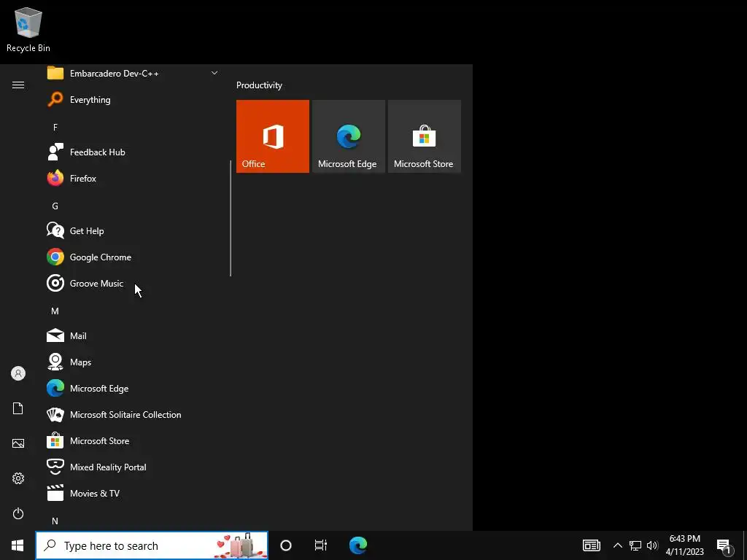The width and height of the screenshot is (747, 560).
Task: Launch Firefox from the app list
Action: pos(132,178)
